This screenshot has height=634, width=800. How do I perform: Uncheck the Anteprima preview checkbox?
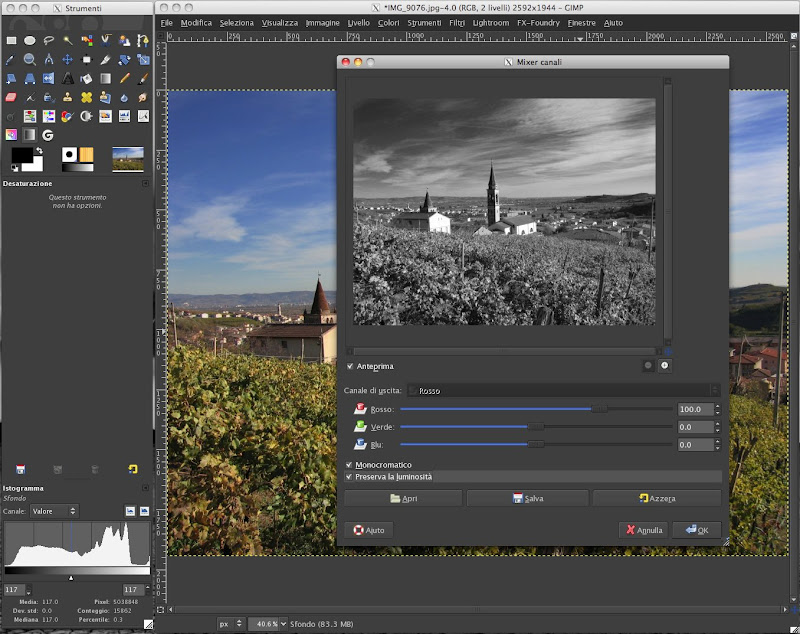tap(350, 366)
